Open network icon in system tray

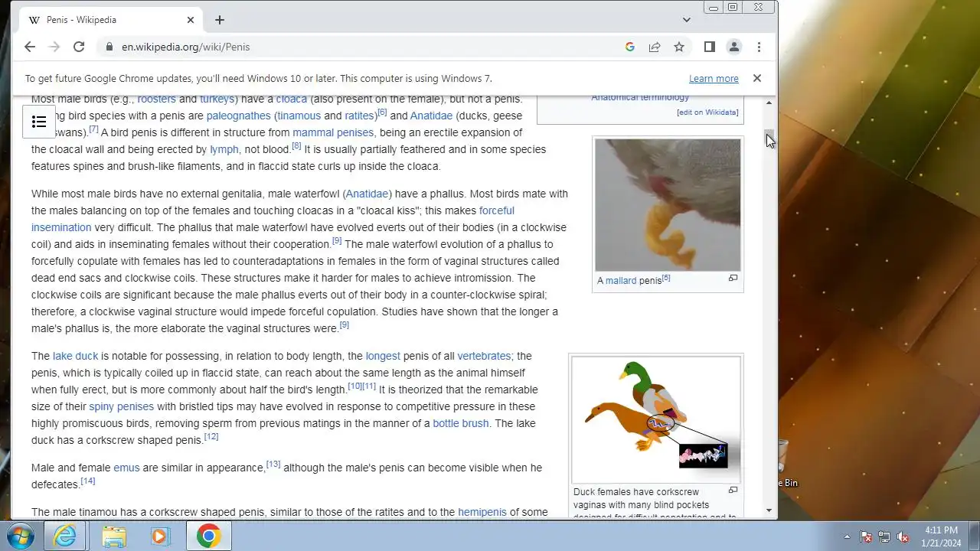[x=884, y=536]
